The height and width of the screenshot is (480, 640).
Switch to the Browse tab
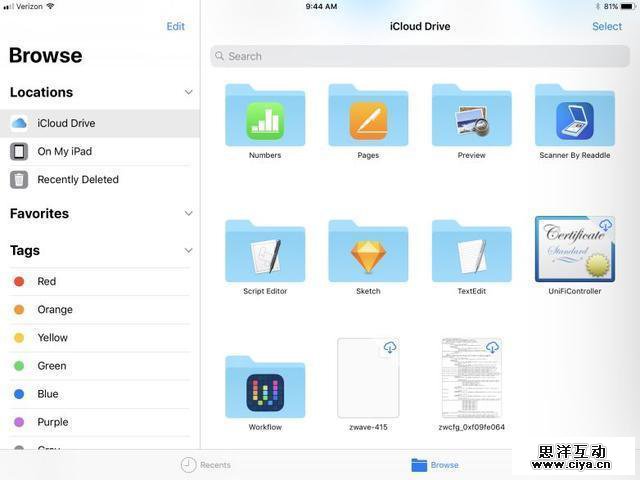pos(435,465)
